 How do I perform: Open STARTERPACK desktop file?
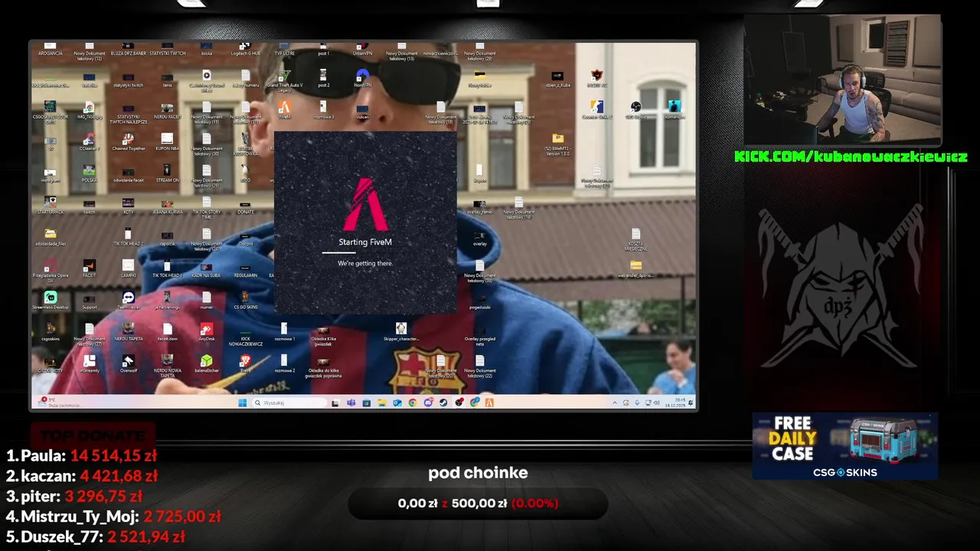51,206
